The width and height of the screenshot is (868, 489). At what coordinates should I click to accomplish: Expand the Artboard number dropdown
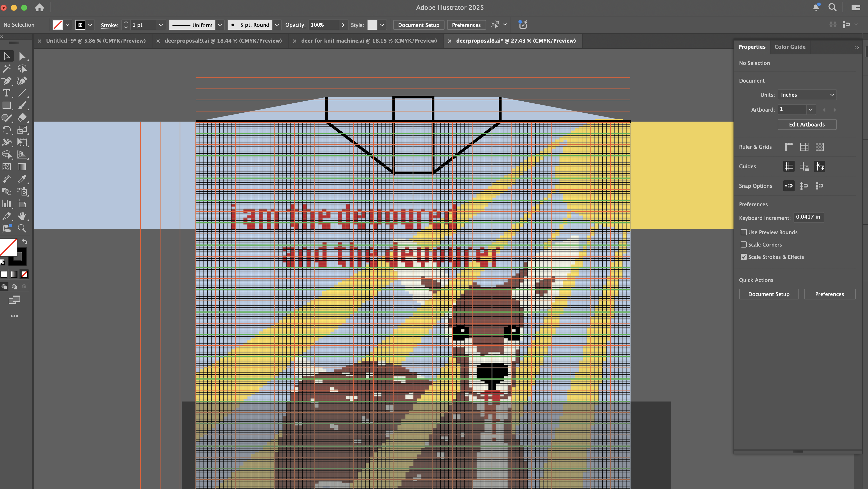click(810, 110)
